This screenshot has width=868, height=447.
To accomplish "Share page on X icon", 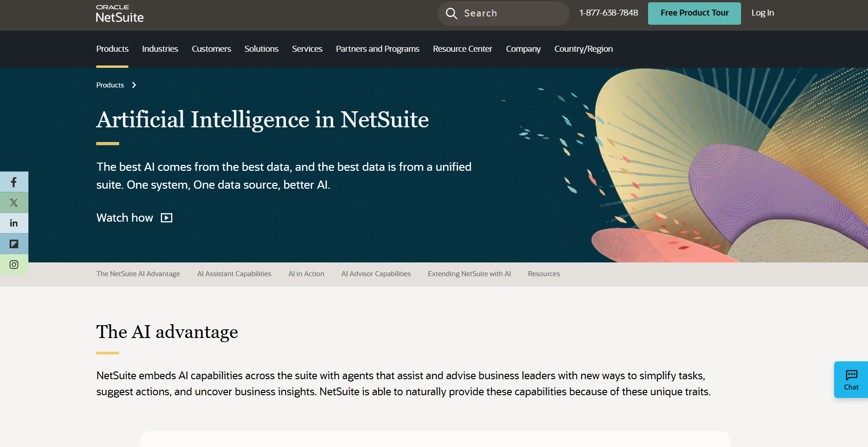I will 14,202.
